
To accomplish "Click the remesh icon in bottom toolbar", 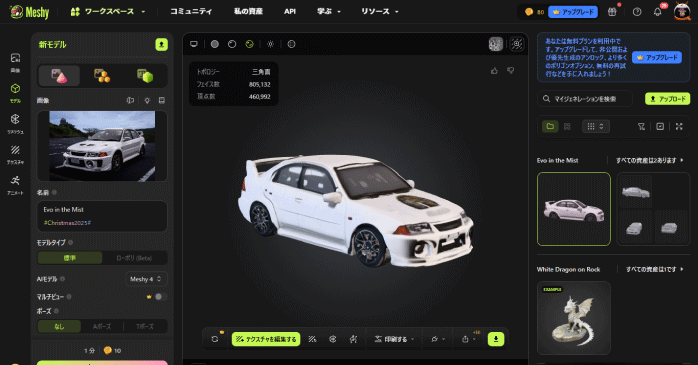I will [333, 339].
